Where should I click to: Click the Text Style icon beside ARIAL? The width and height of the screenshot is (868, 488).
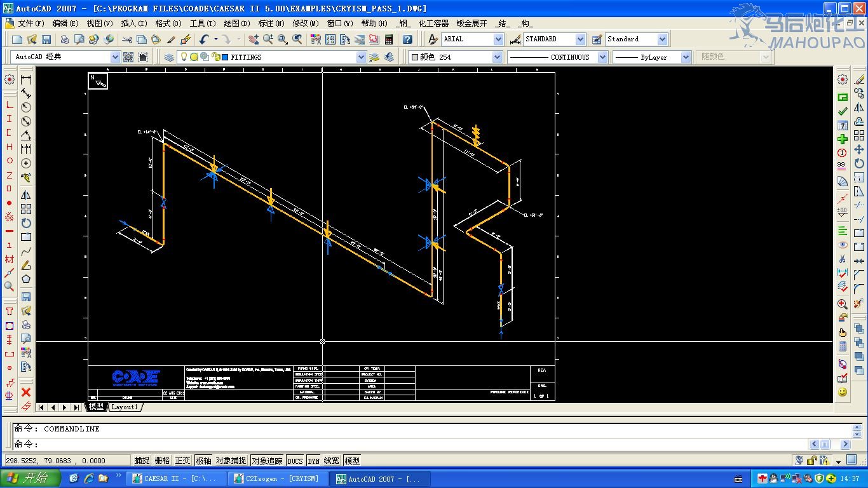pyautogui.click(x=433, y=39)
